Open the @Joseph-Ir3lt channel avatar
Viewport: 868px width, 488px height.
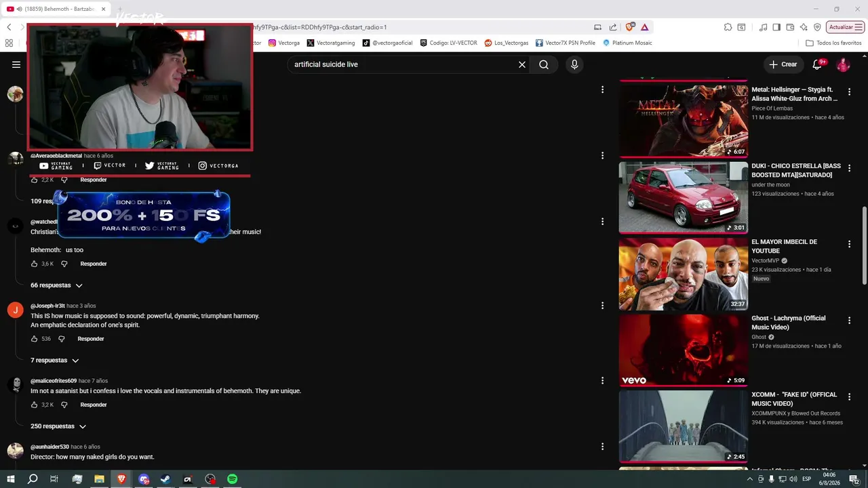tap(15, 310)
